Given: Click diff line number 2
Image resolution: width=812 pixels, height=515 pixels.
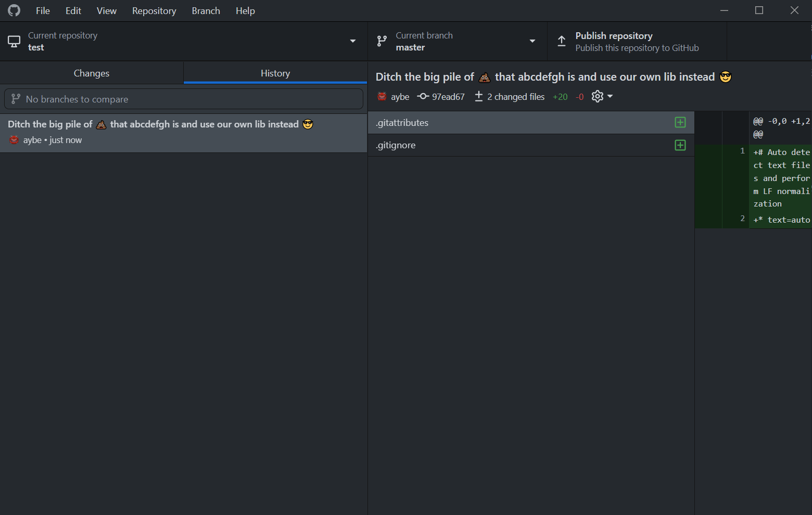Looking at the screenshot, I should pos(742,218).
